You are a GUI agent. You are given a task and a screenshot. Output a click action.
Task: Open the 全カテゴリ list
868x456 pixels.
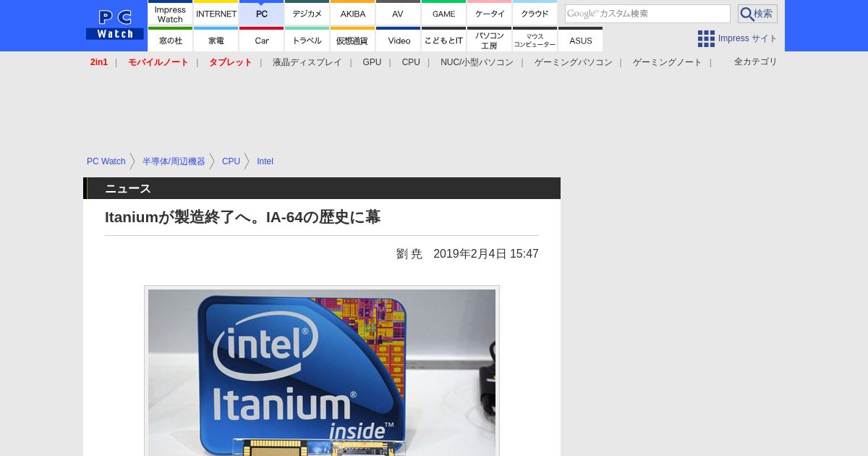755,62
